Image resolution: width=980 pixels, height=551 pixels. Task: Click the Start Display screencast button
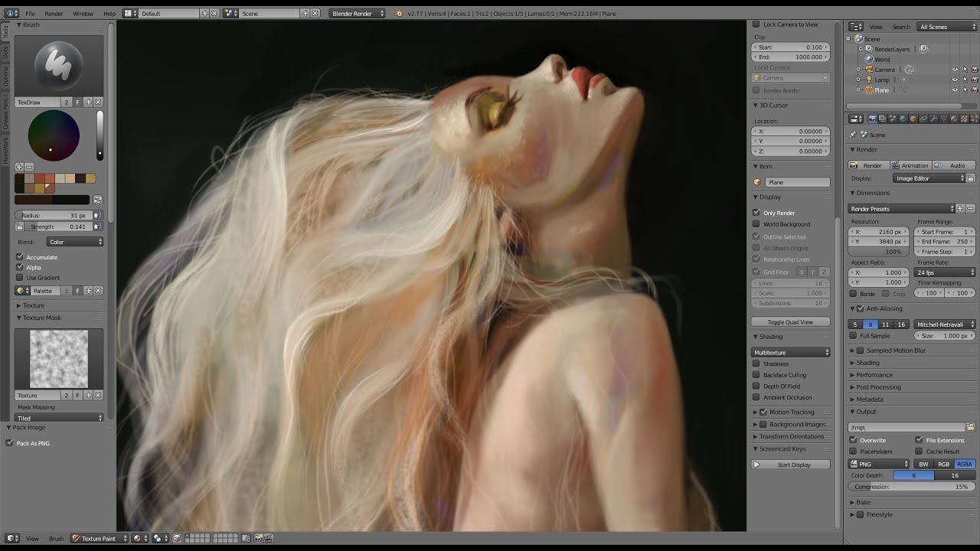(791, 465)
